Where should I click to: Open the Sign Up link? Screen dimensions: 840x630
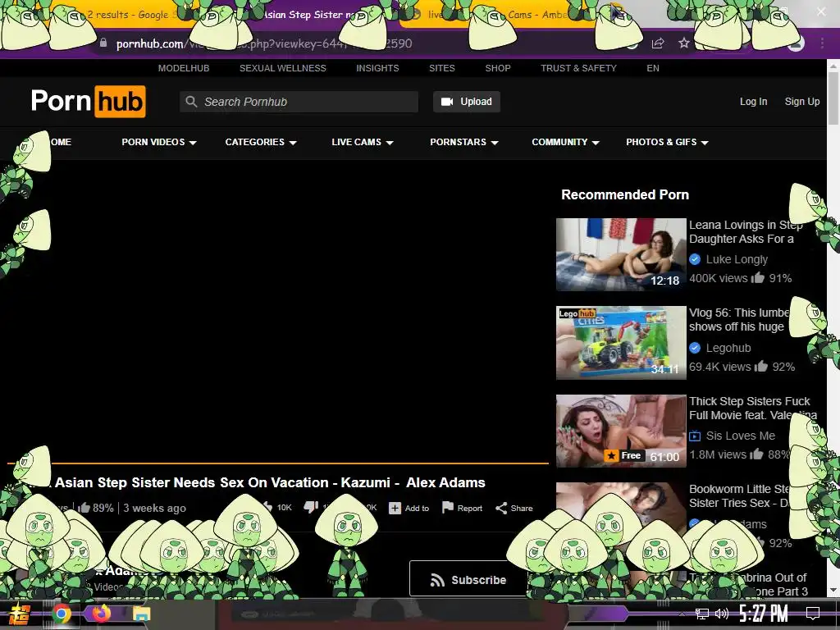point(802,102)
